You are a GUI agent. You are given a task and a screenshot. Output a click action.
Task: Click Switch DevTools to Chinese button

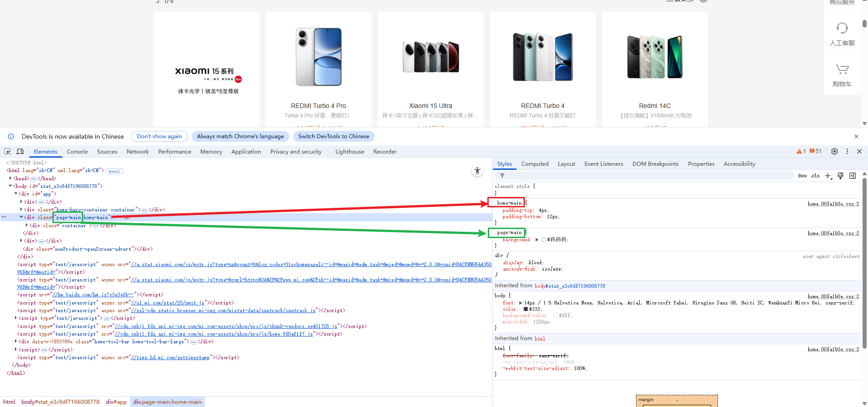(x=334, y=136)
